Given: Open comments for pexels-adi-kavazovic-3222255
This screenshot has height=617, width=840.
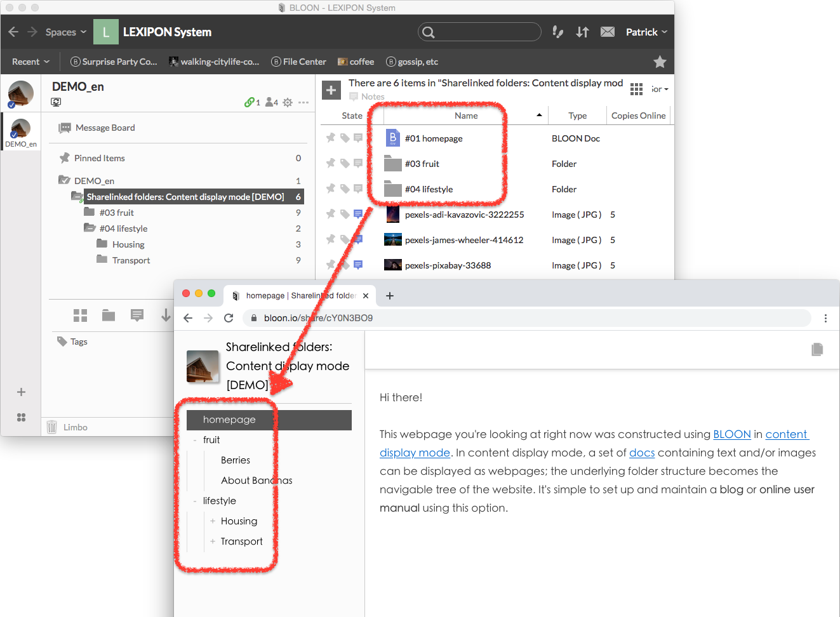Looking at the screenshot, I should (x=358, y=214).
